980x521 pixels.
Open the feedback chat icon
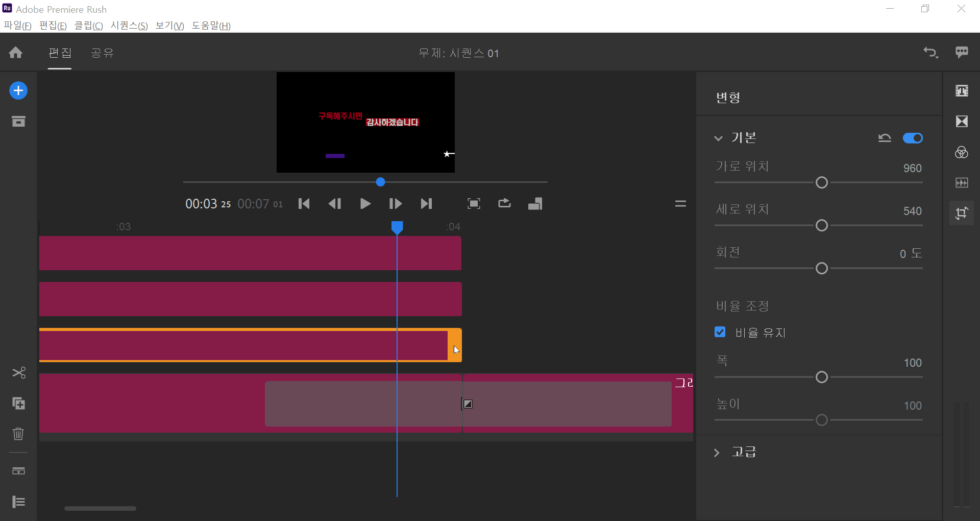962,53
